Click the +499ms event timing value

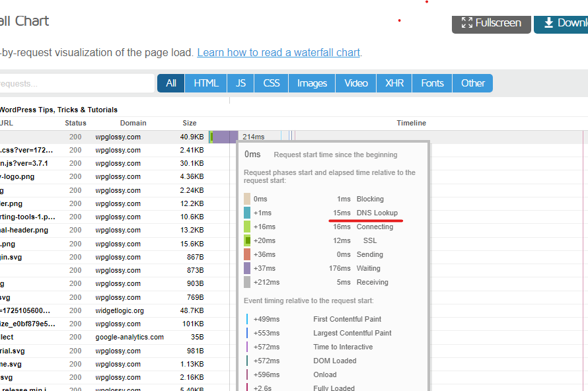pyautogui.click(x=266, y=319)
